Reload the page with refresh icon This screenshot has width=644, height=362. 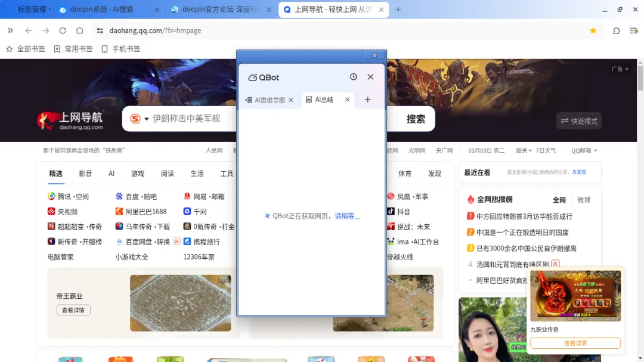pos(63,30)
